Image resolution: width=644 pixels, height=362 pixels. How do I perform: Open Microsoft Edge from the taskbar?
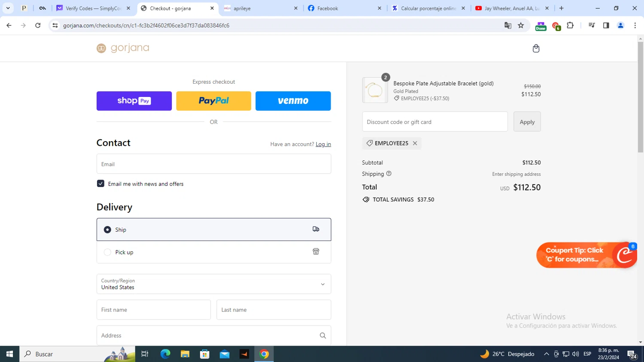point(165,354)
